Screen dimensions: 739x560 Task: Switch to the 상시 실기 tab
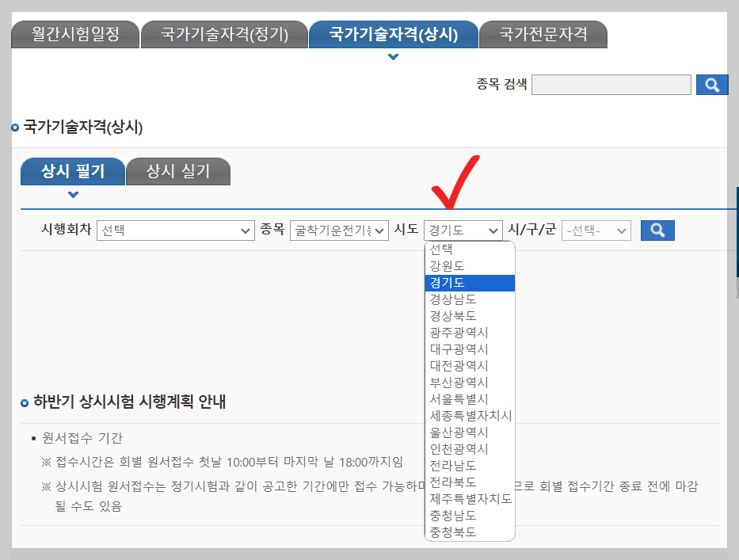point(177,170)
